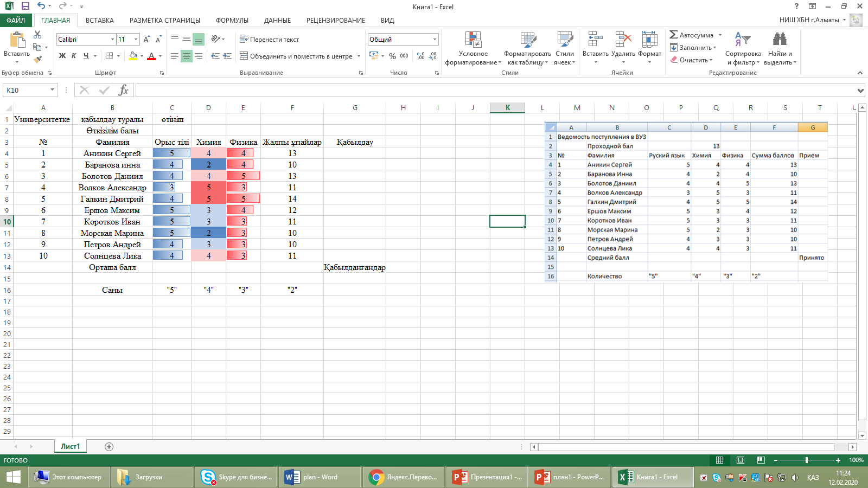
Task: Open the font name dropdown
Action: pos(112,40)
